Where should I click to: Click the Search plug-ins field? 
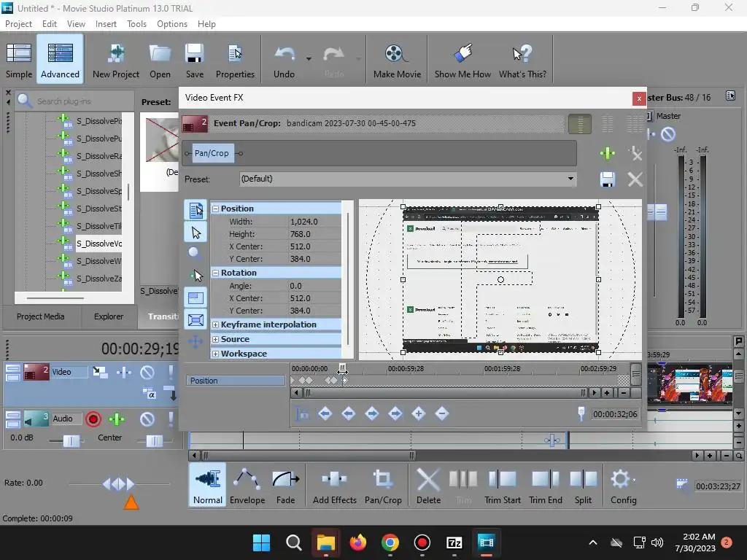pyautogui.click(x=75, y=101)
